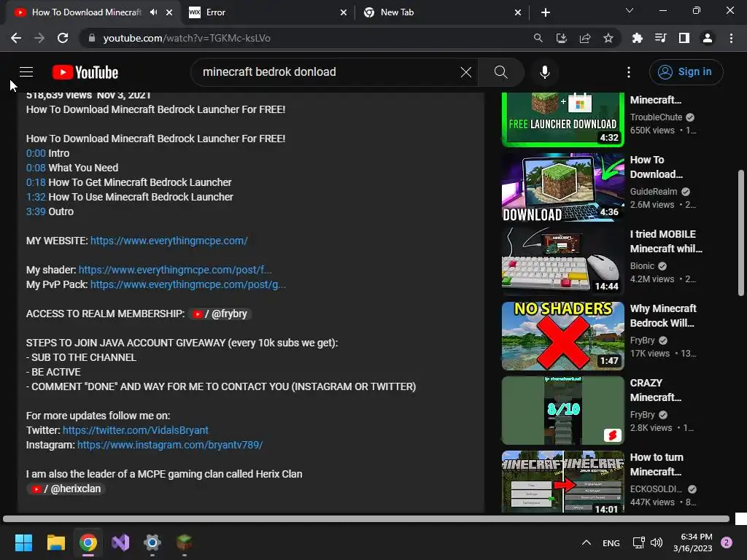This screenshot has height=560, width=747.
Task: Open 'Why Minecraft Bedrock Will' video title
Action: [663, 316]
